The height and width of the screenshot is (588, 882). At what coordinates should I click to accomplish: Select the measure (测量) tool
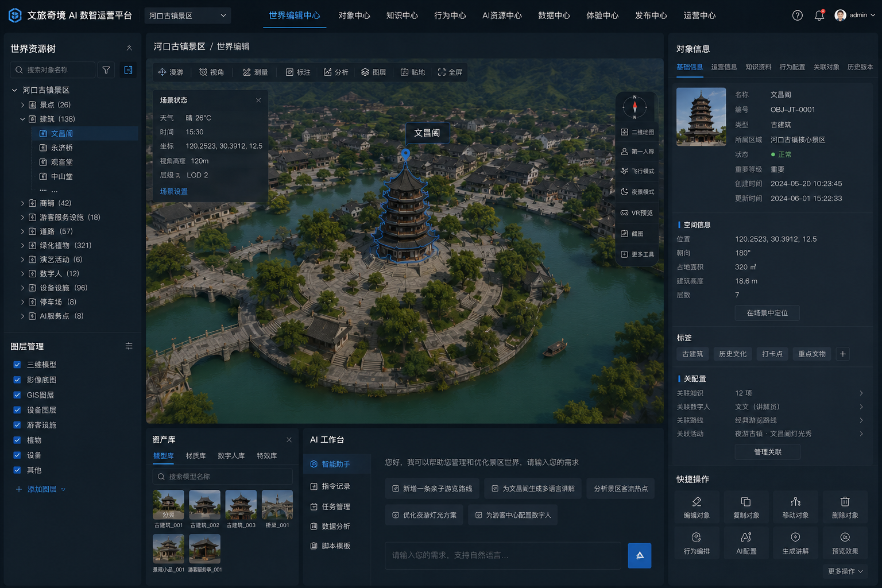[256, 72]
